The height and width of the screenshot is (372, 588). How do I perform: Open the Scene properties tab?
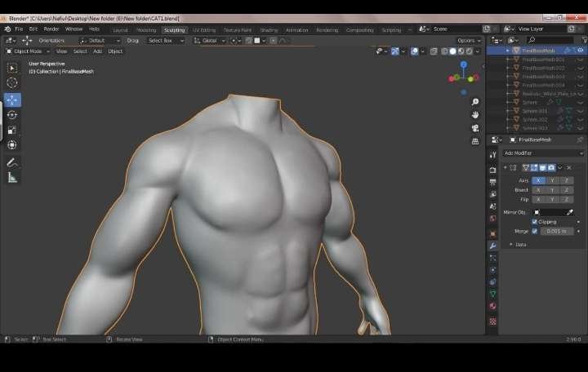493,206
